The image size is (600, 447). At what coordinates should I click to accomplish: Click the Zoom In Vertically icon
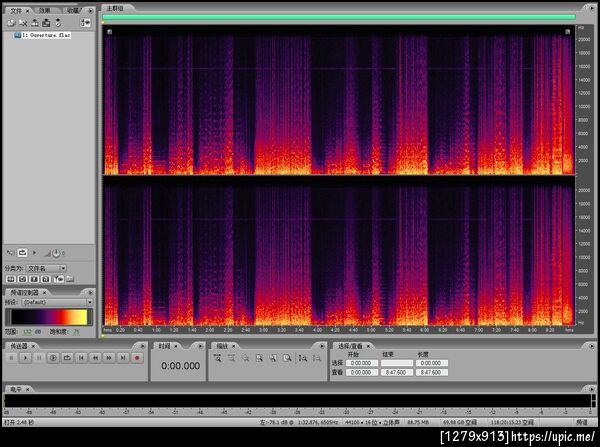click(303, 358)
